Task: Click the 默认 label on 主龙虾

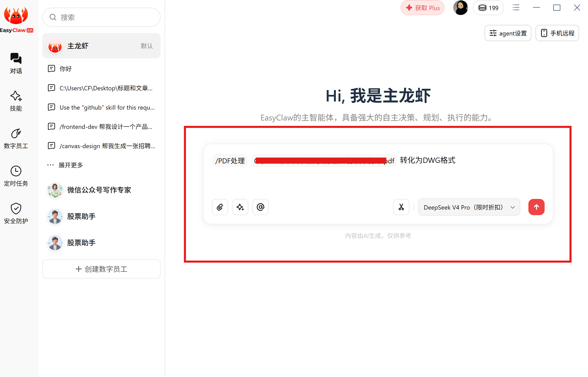Action: (147, 46)
